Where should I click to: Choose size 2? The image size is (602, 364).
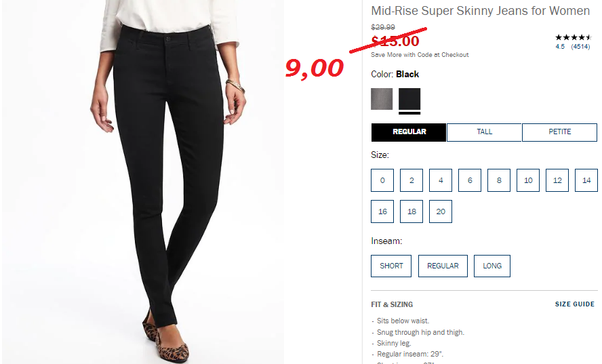tap(412, 180)
